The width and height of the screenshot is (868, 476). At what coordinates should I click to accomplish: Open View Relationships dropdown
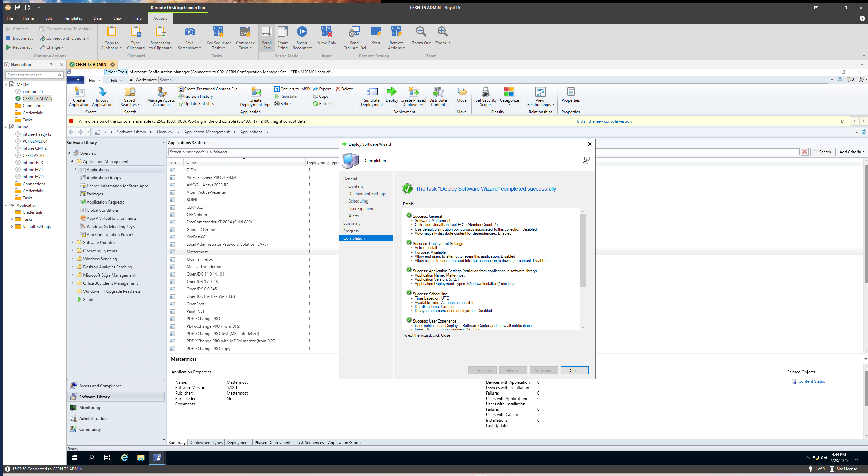click(x=540, y=97)
